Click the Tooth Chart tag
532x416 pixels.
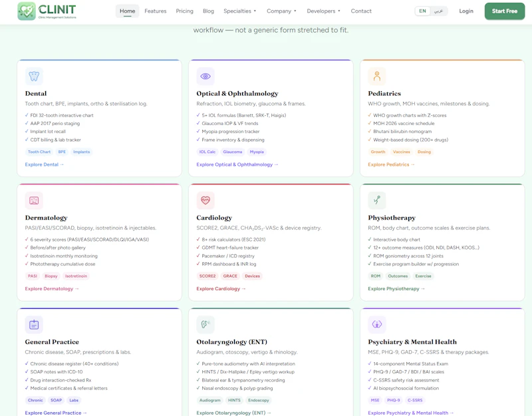coord(39,152)
